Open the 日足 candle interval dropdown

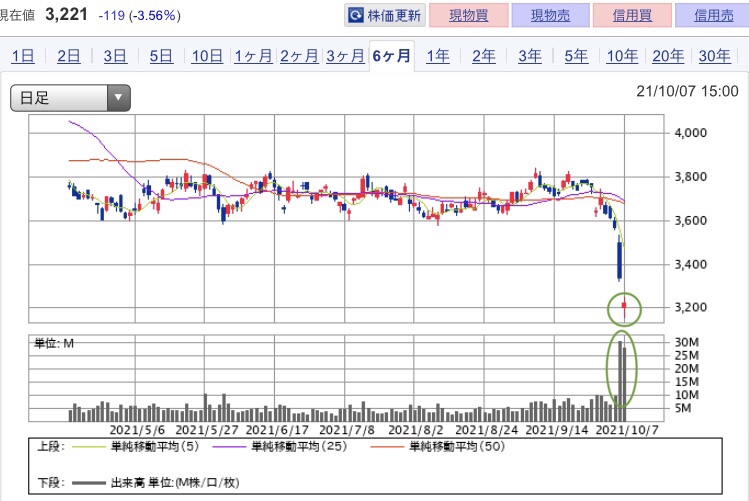coord(70,98)
